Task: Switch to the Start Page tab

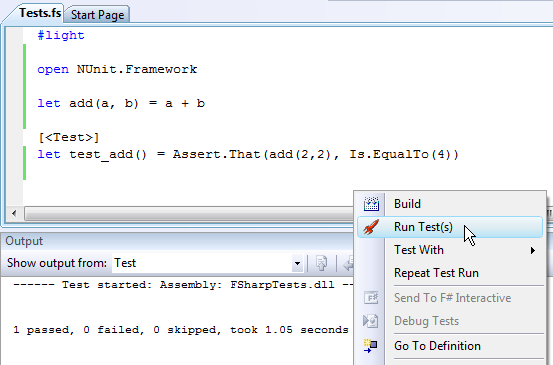Action: click(x=97, y=15)
